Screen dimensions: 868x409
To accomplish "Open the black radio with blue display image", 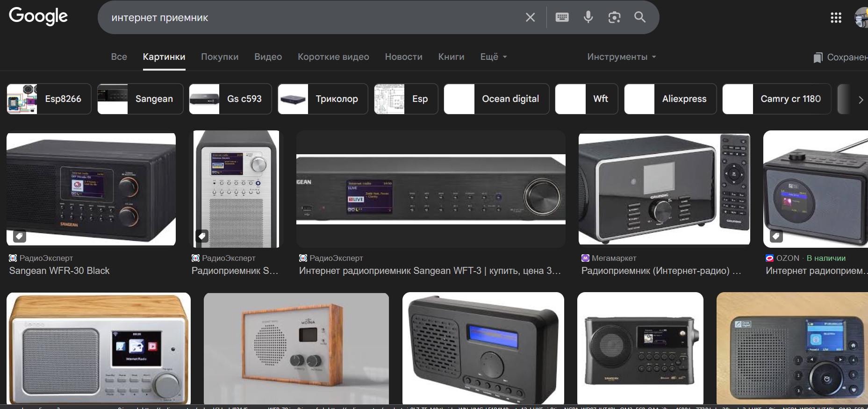I will [483, 348].
